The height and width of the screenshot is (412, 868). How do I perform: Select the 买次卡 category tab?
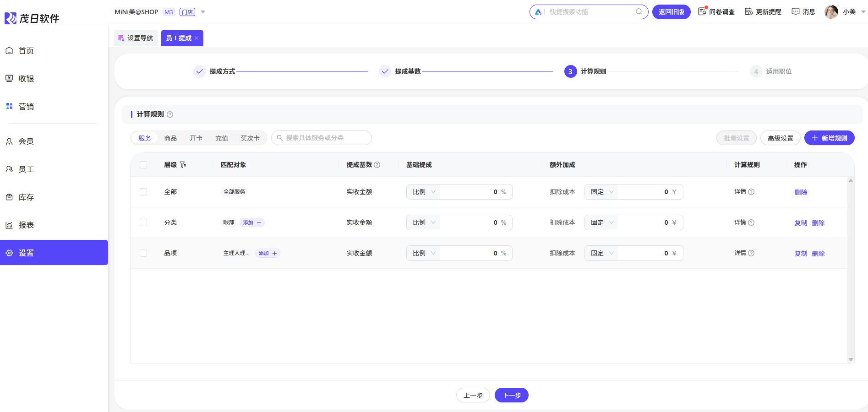[250, 138]
